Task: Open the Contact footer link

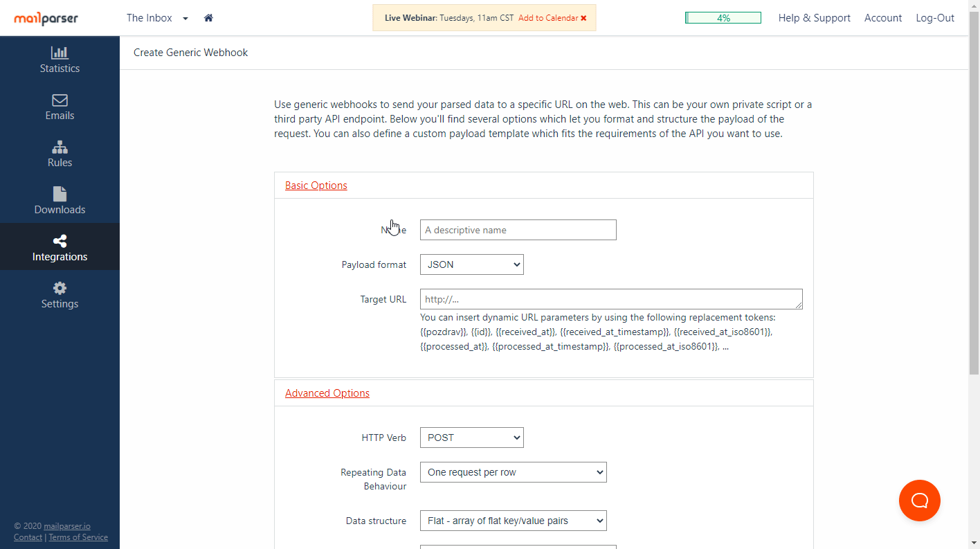Action: click(28, 537)
